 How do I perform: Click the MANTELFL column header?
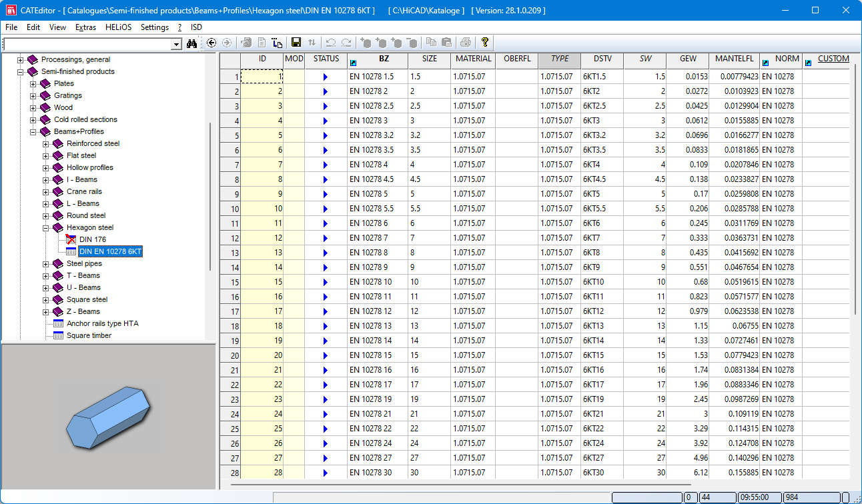pyautogui.click(x=735, y=59)
